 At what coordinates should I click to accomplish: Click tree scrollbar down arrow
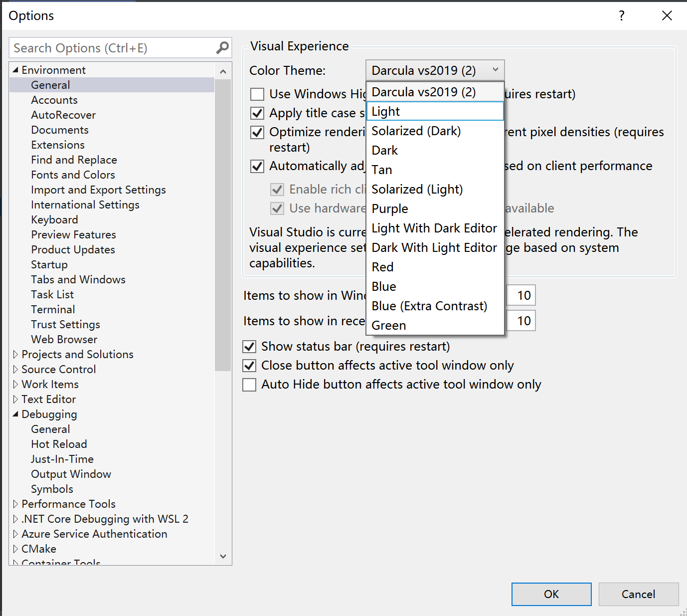pos(223,556)
